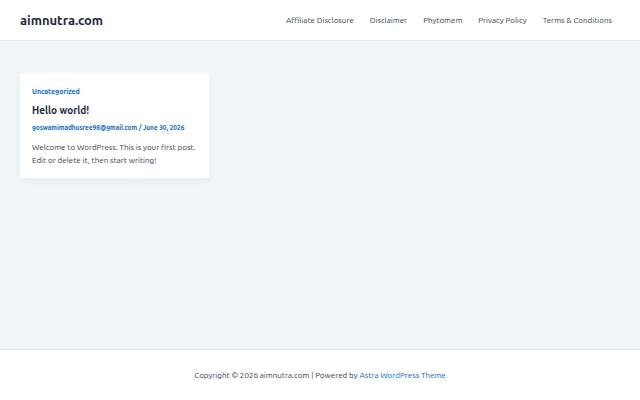The width and height of the screenshot is (640, 400).
Task: Click the Copyright © 2026 aimnutra.com text
Action: pyautogui.click(x=252, y=376)
